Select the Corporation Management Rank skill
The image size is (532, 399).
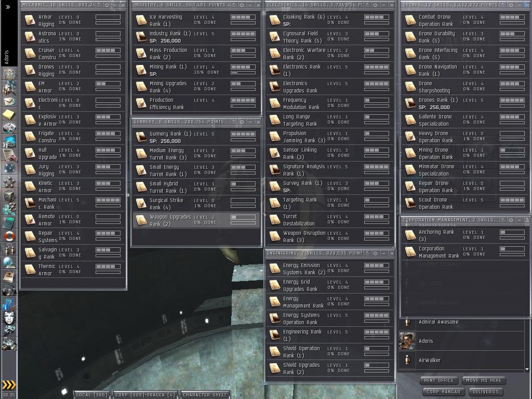465,252
